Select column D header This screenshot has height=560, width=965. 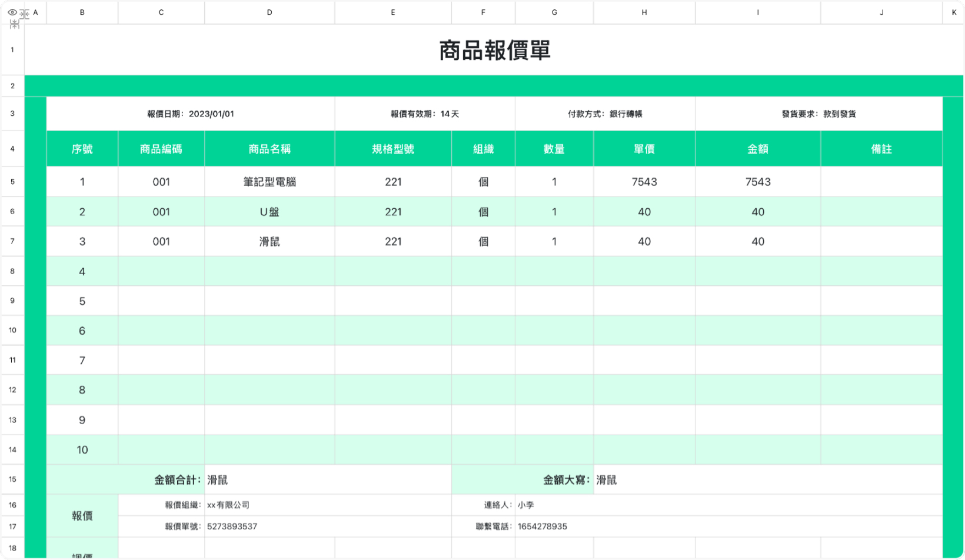coord(269,12)
